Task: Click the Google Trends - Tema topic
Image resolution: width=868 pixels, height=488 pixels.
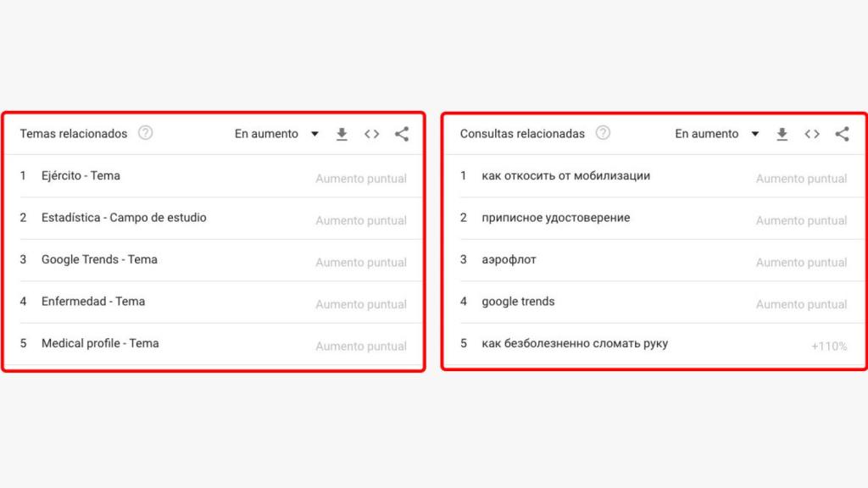Action: (99, 259)
